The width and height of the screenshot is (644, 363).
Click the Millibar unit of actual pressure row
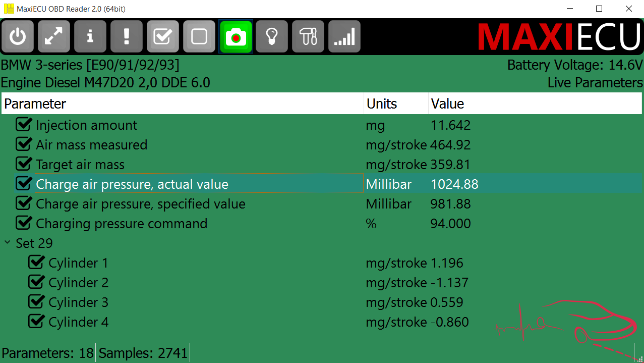click(389, 184)
